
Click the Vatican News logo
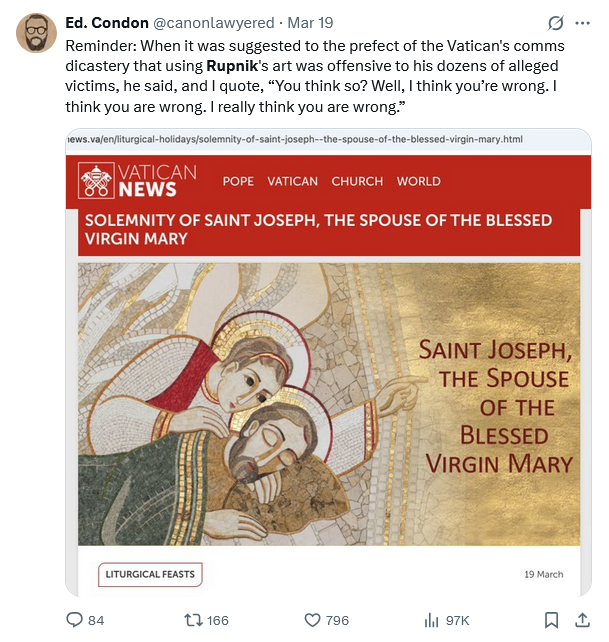point(138,181)
